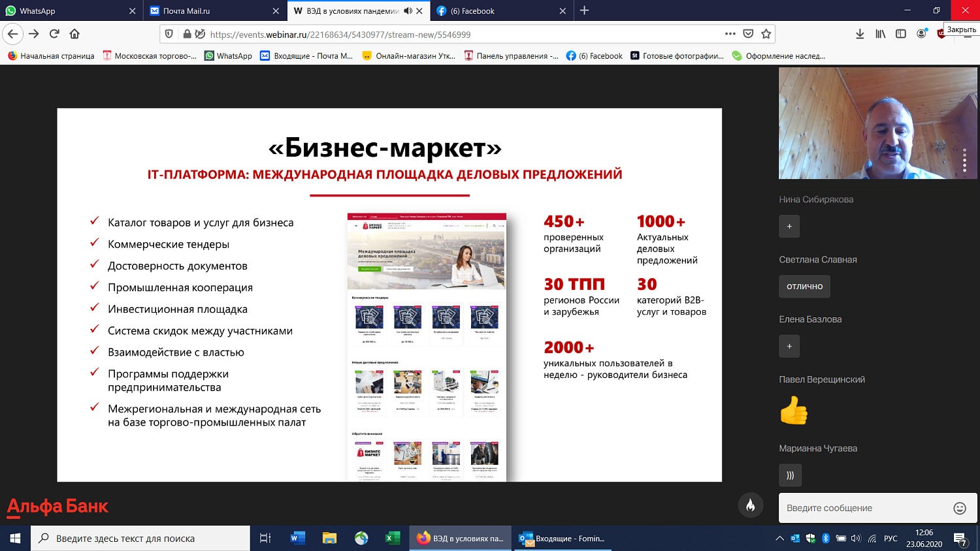This screenshot has height=551, width=980.
Task: Open tracking protection shield icon
Action: [169, 34]
